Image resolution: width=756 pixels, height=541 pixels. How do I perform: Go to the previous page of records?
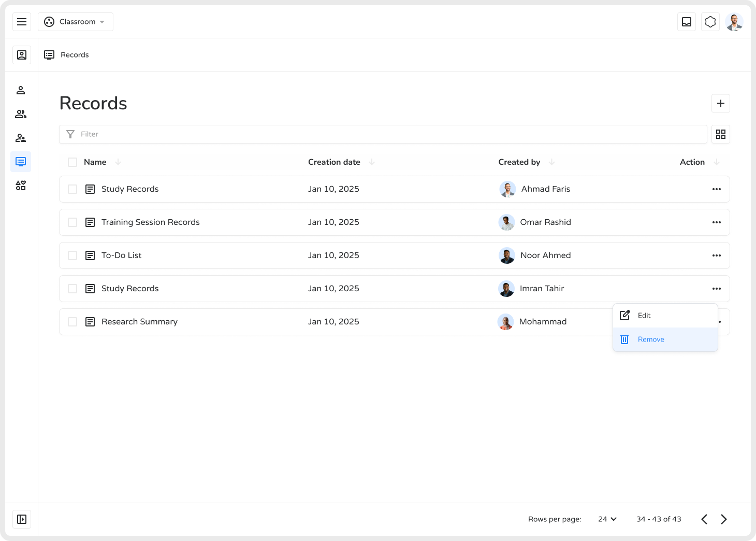704,519
